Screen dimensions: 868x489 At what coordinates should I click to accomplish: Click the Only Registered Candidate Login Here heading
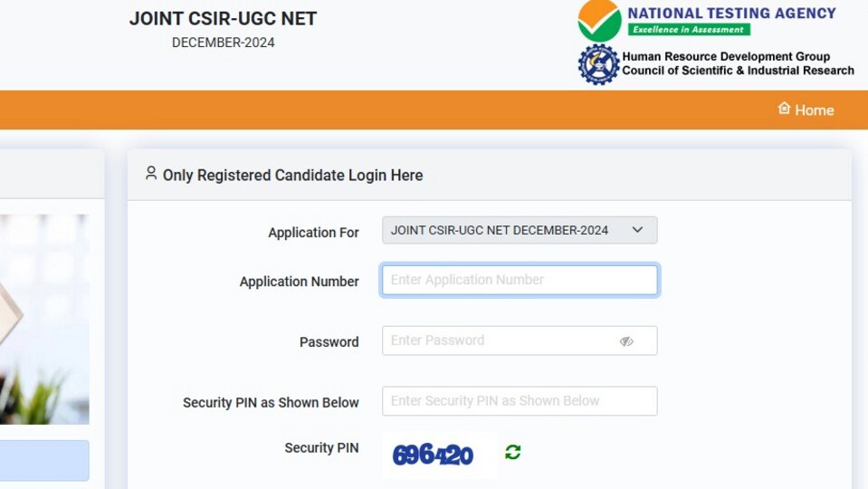[293, 175]
